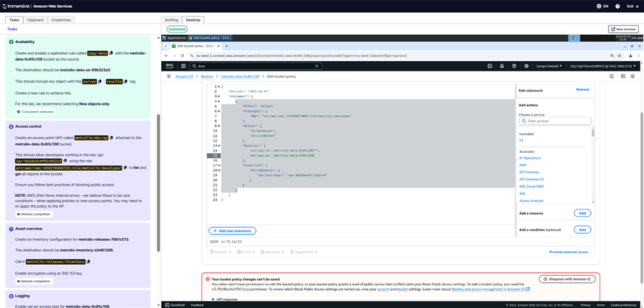Select API Gateway in available services
The image size is (644, 308).
[529, 172]
